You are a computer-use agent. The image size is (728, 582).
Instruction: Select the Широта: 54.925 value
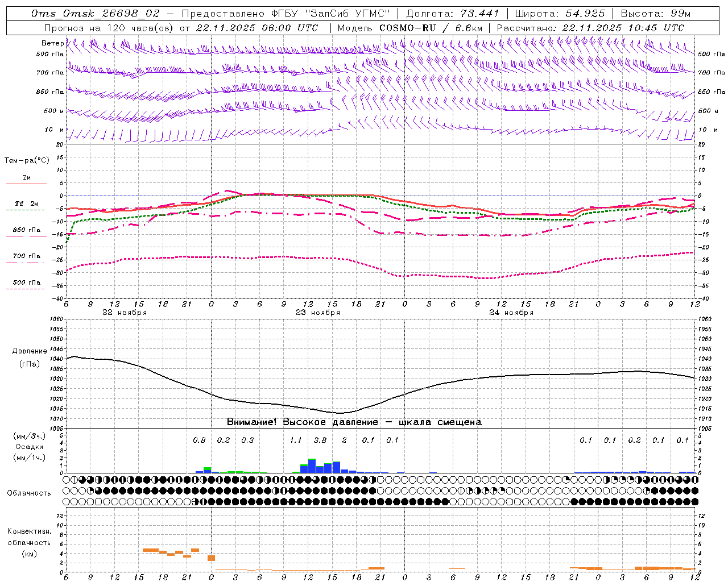560,14
